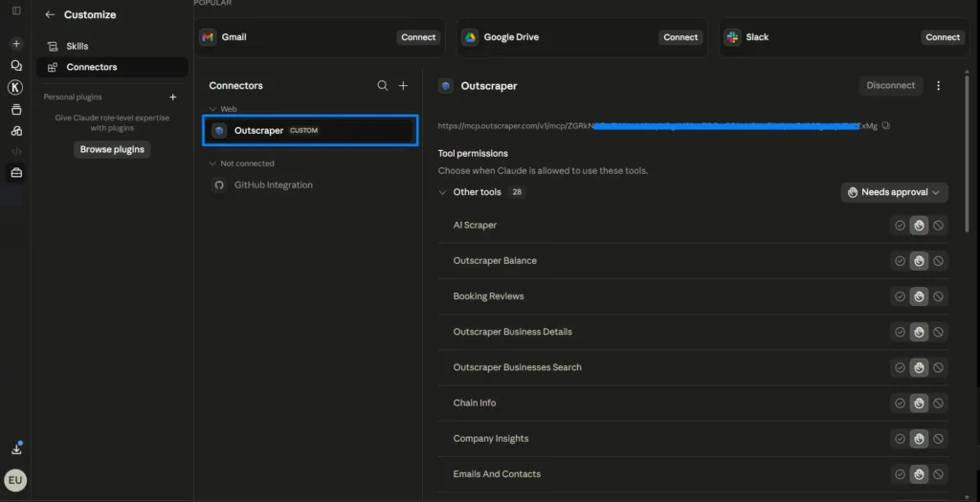Click the Outscraper icon in detail header
980x502 pixels.
[446, 86]
